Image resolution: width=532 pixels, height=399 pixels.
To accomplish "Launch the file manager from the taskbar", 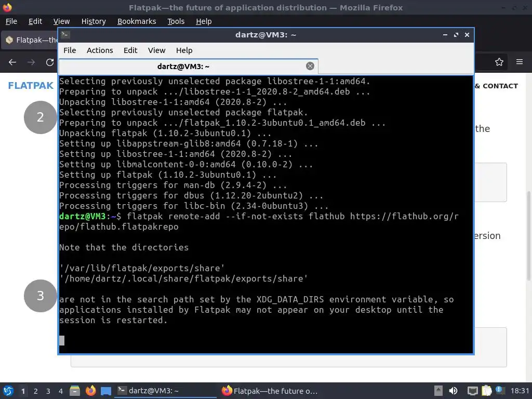I will pyautogui.click(x=75, y=391).
